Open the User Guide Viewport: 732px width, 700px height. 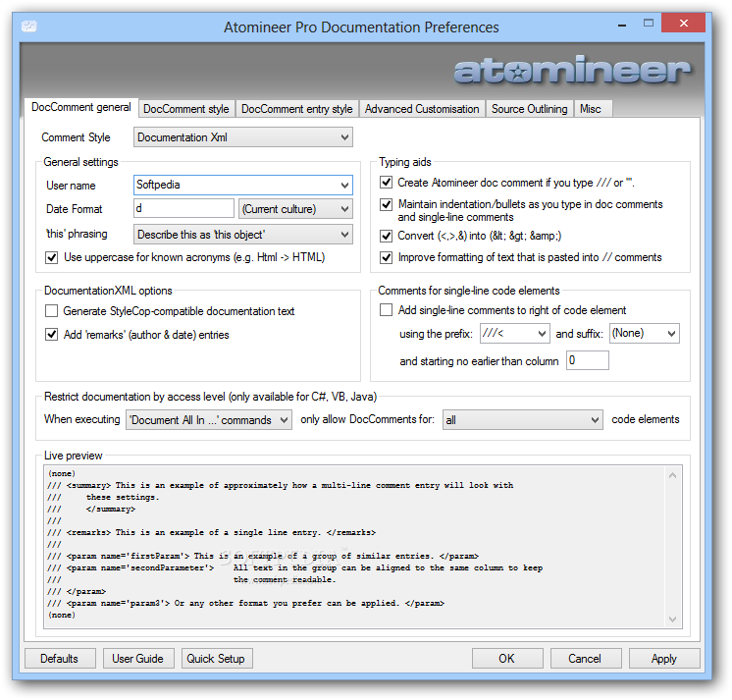(138, 659)
